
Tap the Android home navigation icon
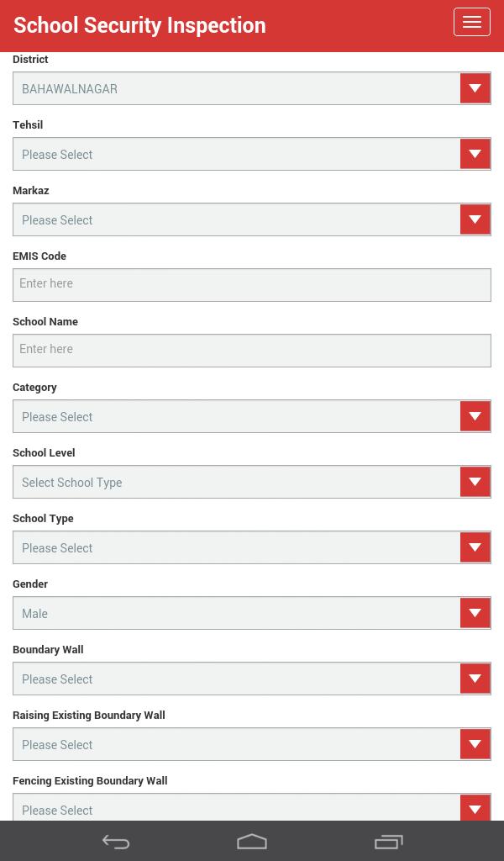[252, 841]
